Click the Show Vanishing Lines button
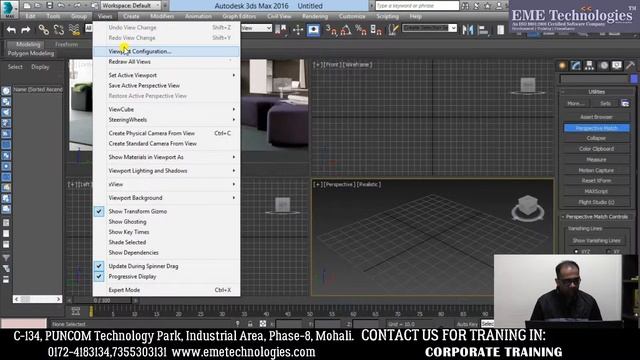 [x=596, y=240]
